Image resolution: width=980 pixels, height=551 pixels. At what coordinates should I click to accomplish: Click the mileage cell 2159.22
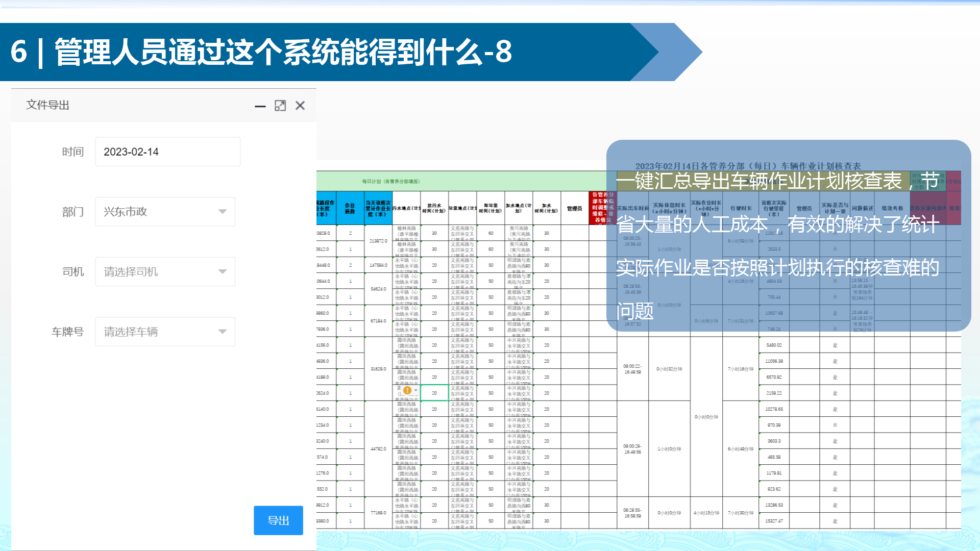pyautogui.click(x=774, y=393)
